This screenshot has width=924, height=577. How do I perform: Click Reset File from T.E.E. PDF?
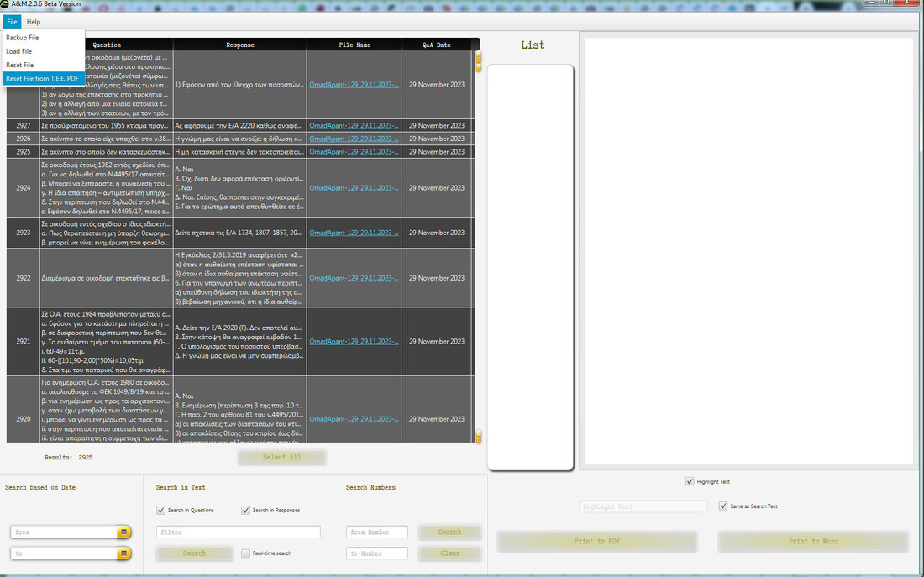coord(42,78)
